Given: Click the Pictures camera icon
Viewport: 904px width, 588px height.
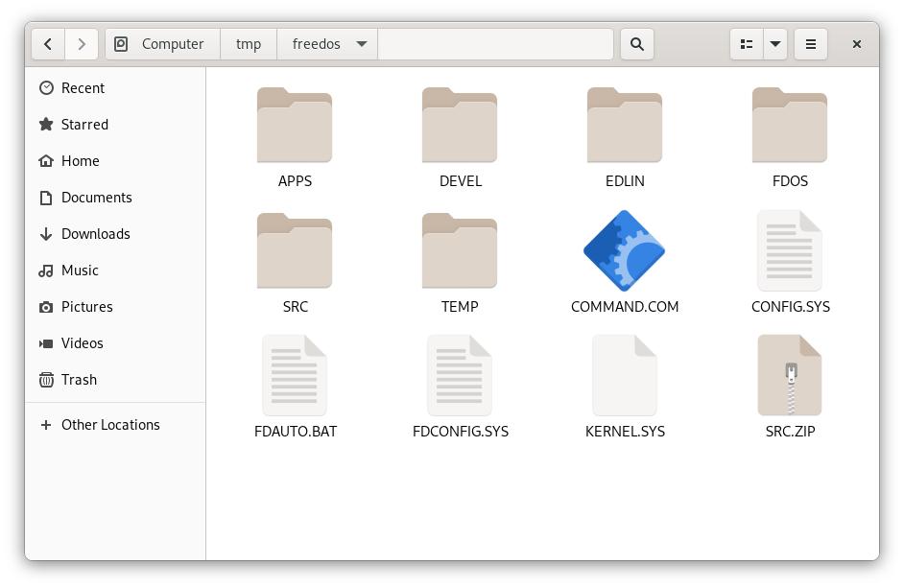Looking at the screenshot, I should (x=46, y=307).
